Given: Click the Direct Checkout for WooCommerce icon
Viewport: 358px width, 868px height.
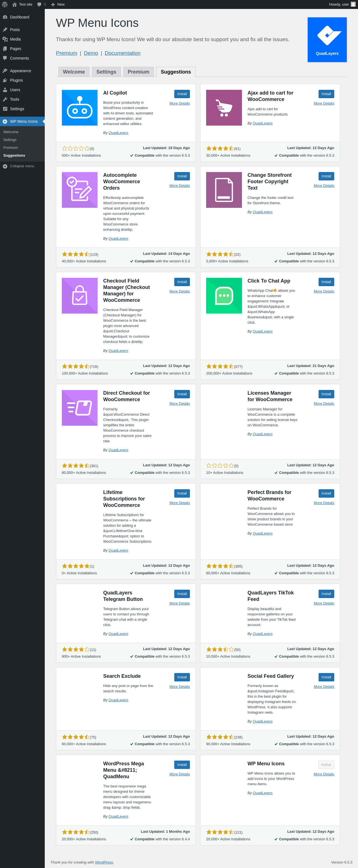Looking at the screenshot, I should pyautogui.click(x=79, y=408).
